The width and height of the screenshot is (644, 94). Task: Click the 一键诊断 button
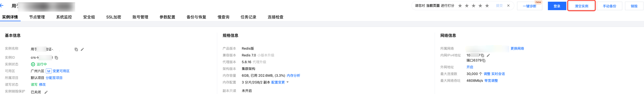click(x=529, y=6)
